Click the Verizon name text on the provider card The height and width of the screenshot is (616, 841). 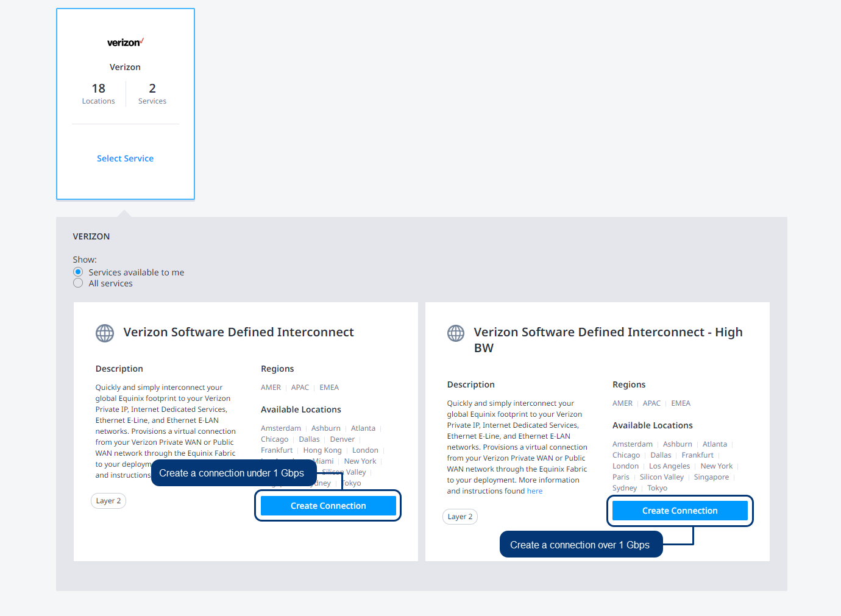(x=126, y=67)
